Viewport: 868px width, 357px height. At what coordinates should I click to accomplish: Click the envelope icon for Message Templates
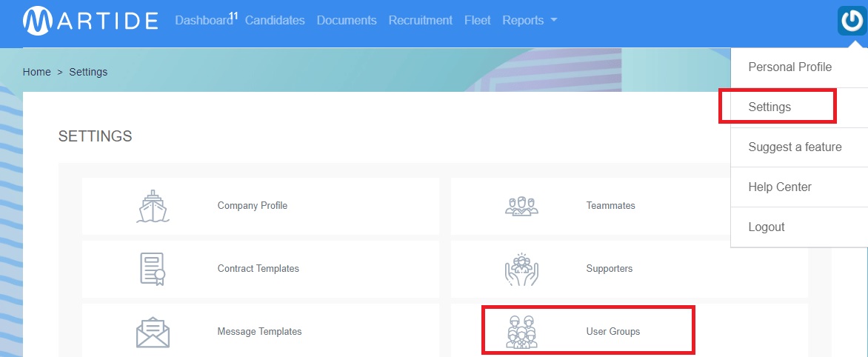[153, 332]
